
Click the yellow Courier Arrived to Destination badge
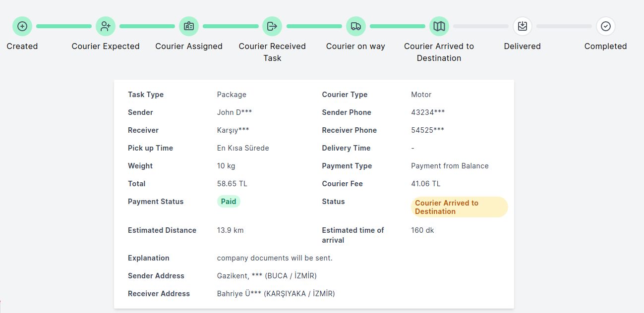[x=459, y=207]
